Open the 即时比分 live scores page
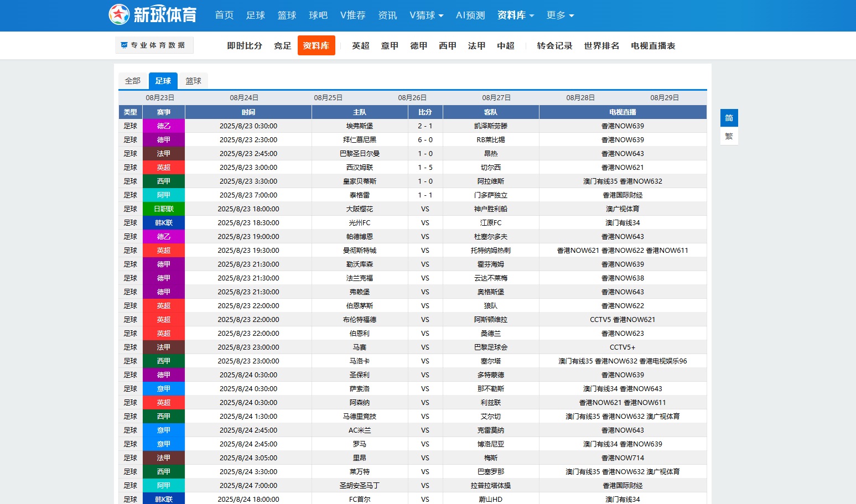 244,46
